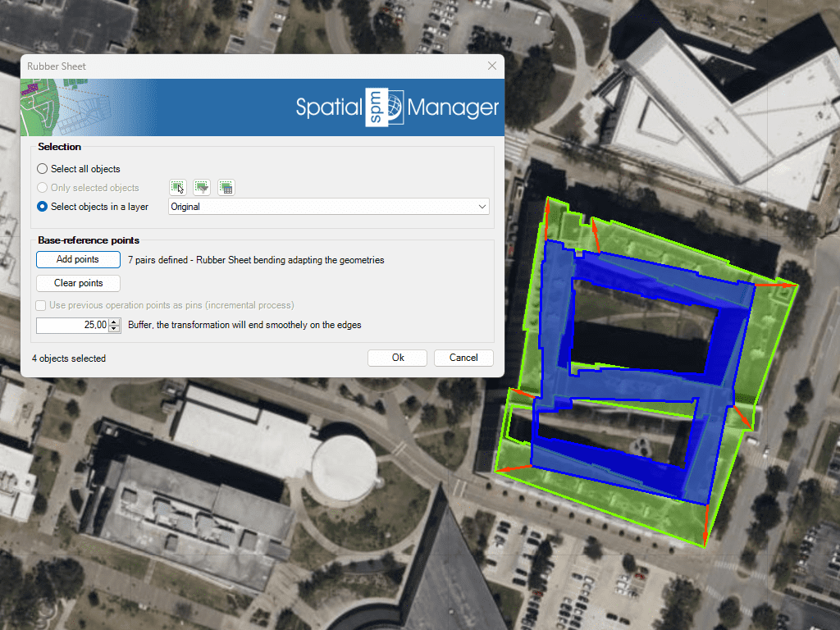Close the Rubber Sheet dialog

click(x=492, y=66)
